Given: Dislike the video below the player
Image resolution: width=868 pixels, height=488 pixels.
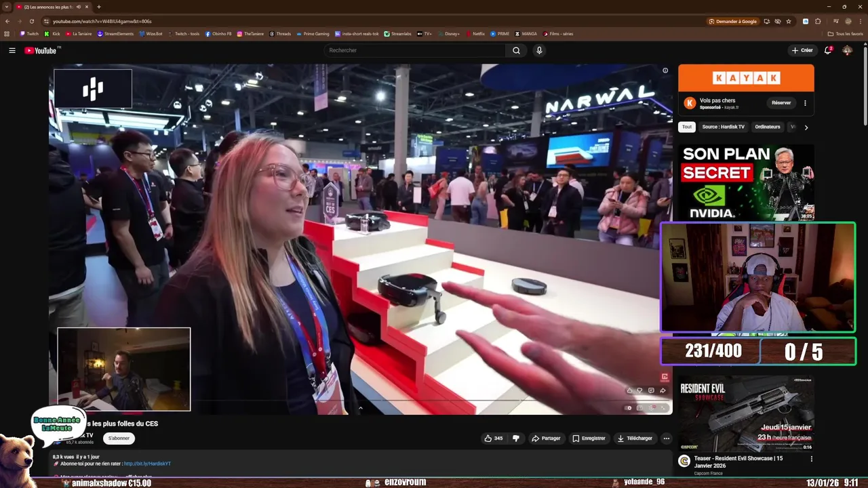Looking at the screenshot, I should 516,439.
